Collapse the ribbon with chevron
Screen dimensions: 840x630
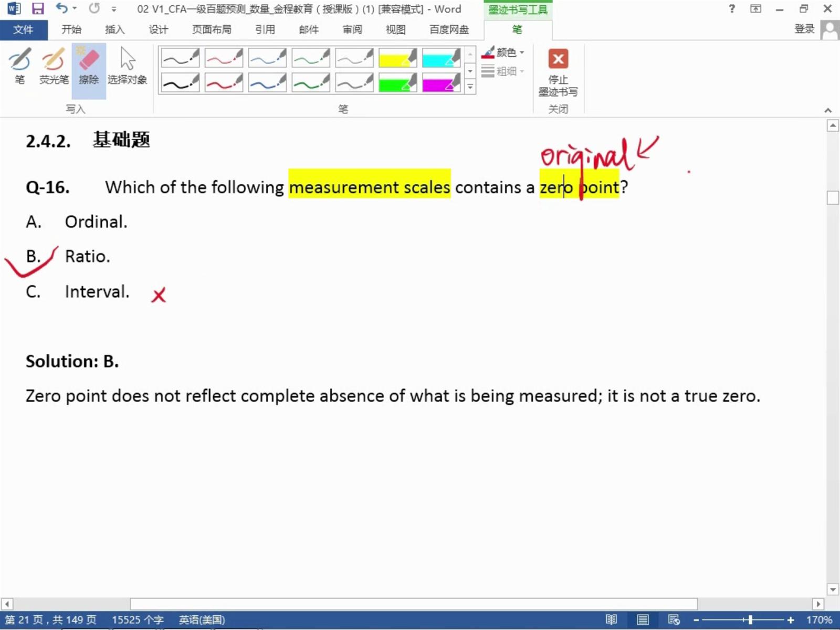pyautogui.click(x=828, y=110)
